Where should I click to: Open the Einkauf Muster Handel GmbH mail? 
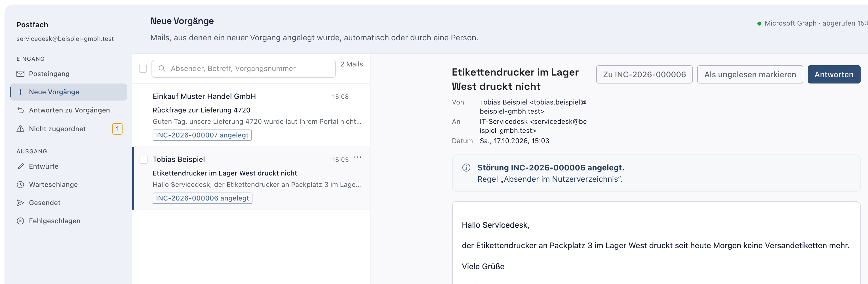(251, 115)
